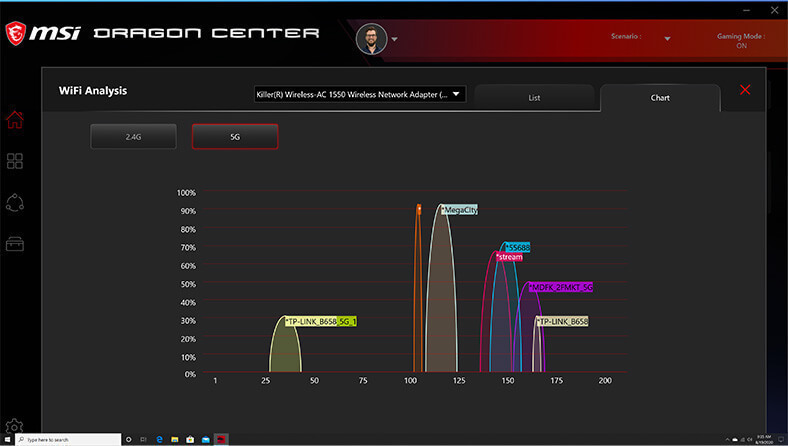
Task: Open Task View on the taskbar
Action: coord(143,439)
